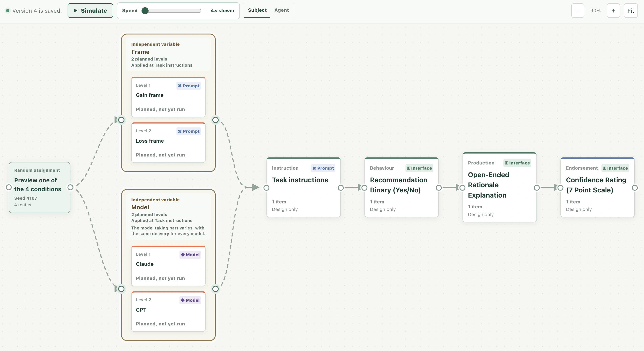The height and width of the screenshot is (351, 644).
Task: Open the Model independent variable header
Action: [168, 217]
